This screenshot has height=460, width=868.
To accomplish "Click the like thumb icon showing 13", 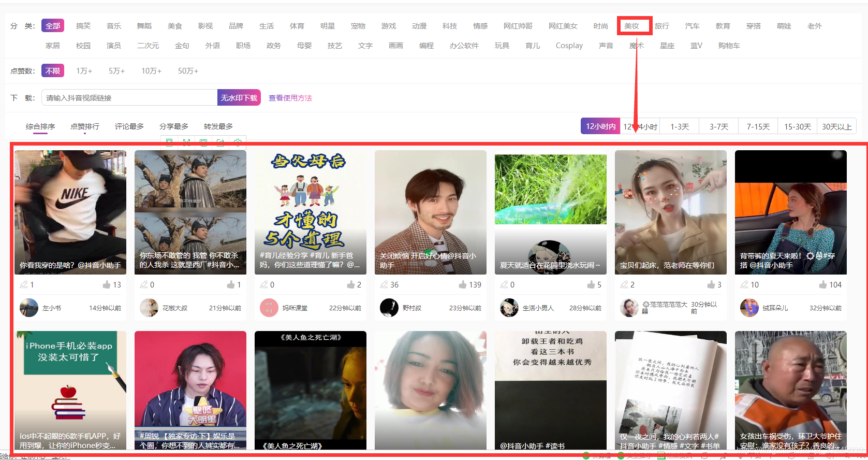I will [107, 284].
